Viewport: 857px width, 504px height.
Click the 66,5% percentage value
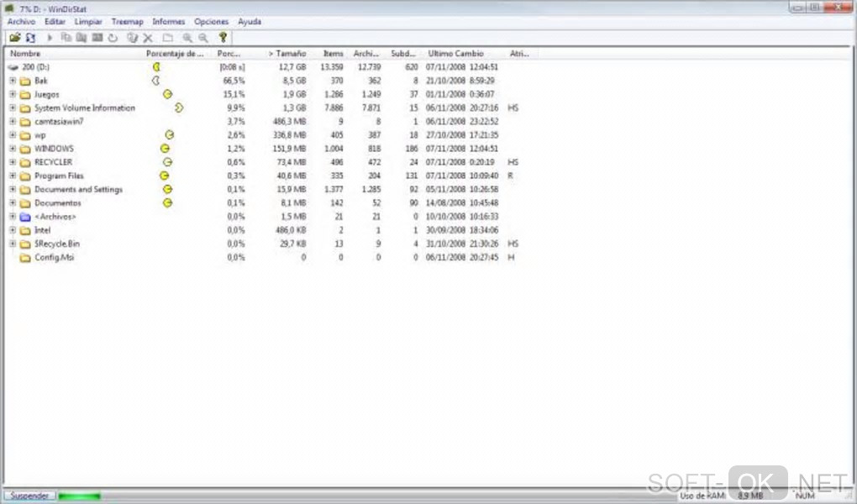(x=234, y=81)
